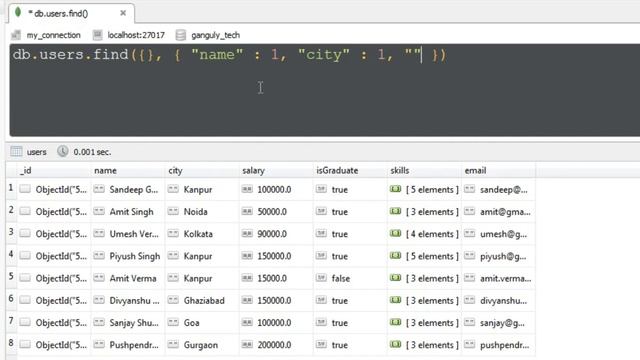Select the Ghaziabad city cell
This screenshot has width=640, height=360.
(x=202, y=300)
